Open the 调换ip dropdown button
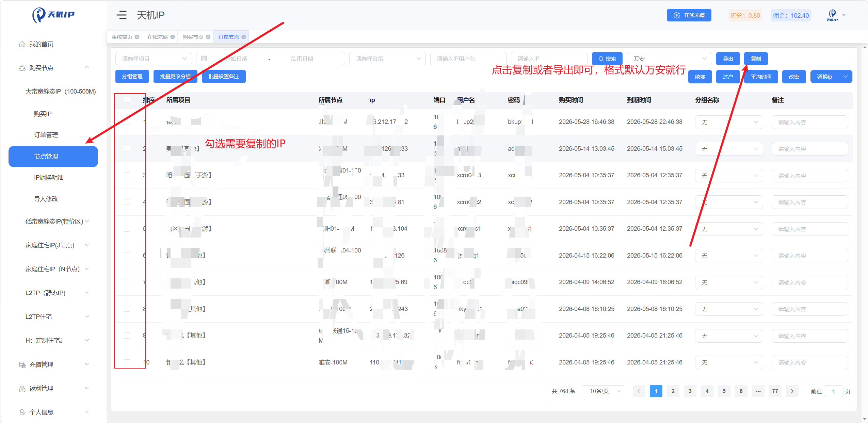This screenshot has height=423, width=868. coord(831,77)
